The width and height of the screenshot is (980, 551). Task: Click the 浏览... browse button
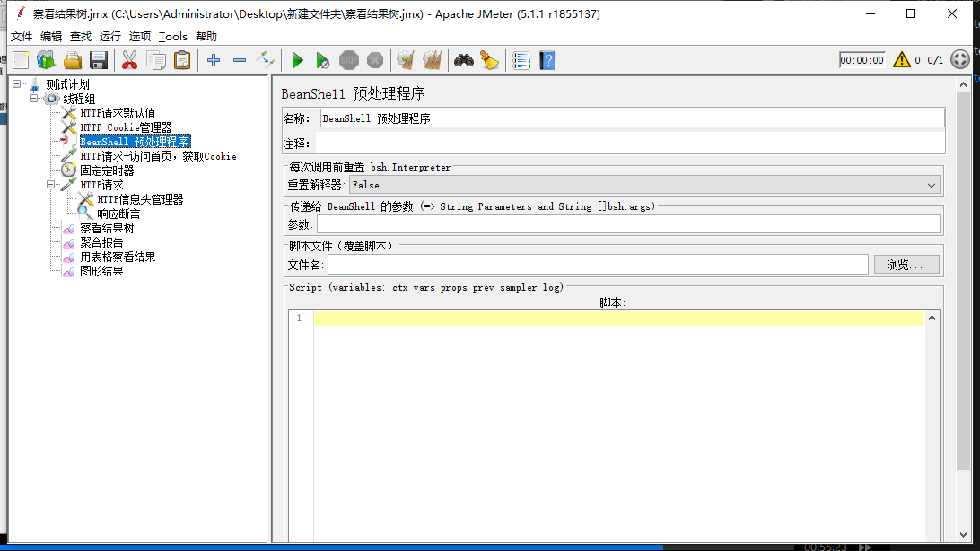pyautogui.click(x=906, y=265)
